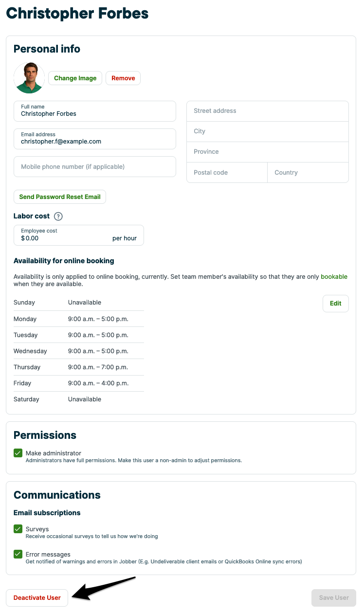The image size is (364, 613).
Task: Remove the profile image
Action: [123, 78]
